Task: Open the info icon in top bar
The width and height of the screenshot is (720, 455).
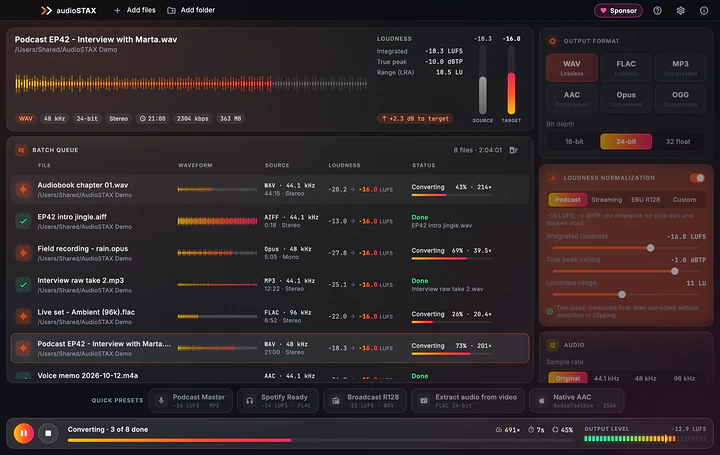Action: click(703, 11)
